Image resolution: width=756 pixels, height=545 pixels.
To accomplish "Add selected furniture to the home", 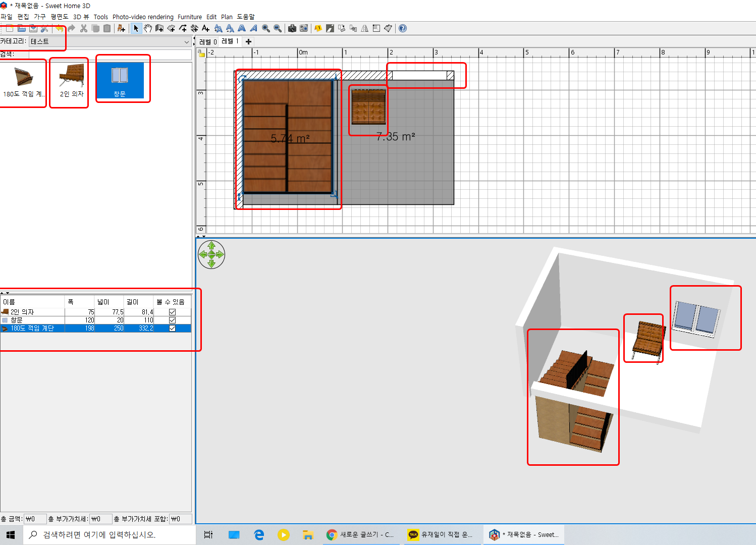I will pos(121,28).
